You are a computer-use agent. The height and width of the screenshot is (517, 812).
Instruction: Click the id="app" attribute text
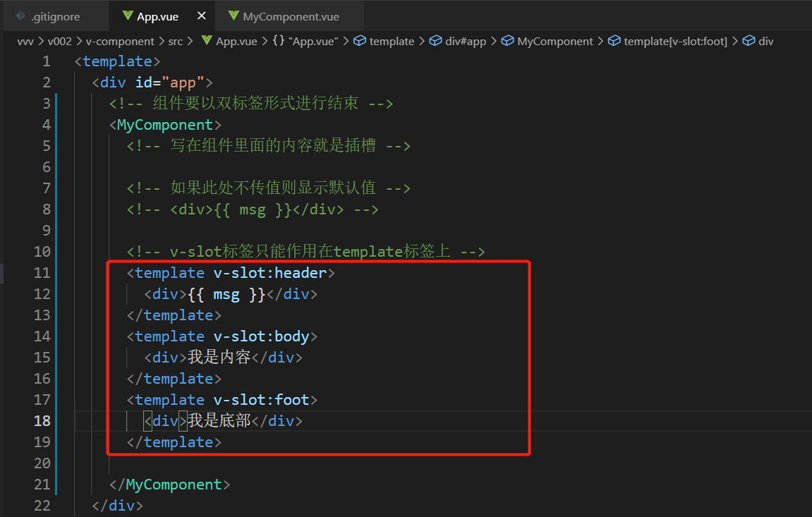[170, 83]
